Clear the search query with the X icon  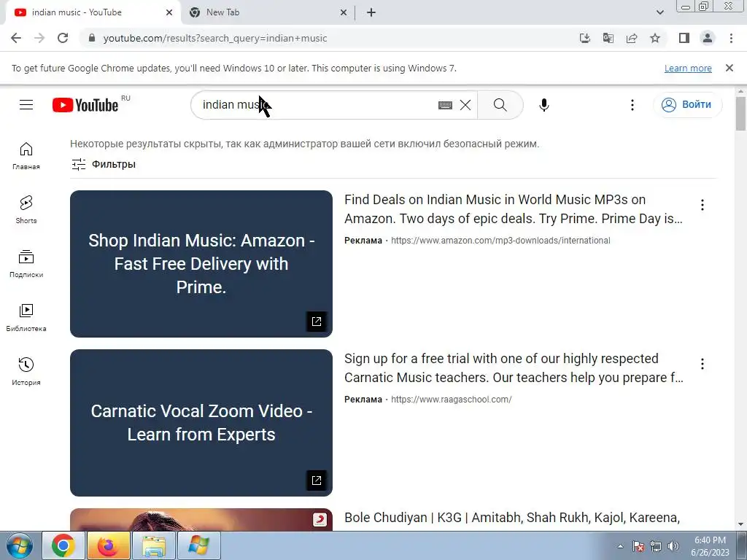(465, 105)
